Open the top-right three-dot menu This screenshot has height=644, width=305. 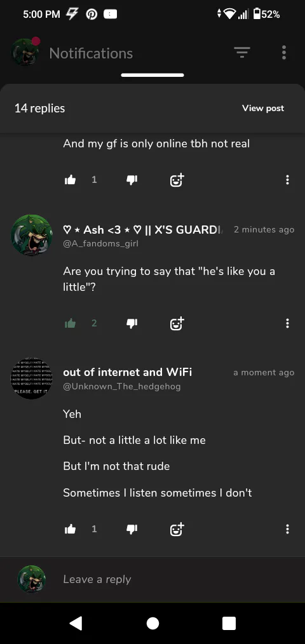[x=283, y=53]
